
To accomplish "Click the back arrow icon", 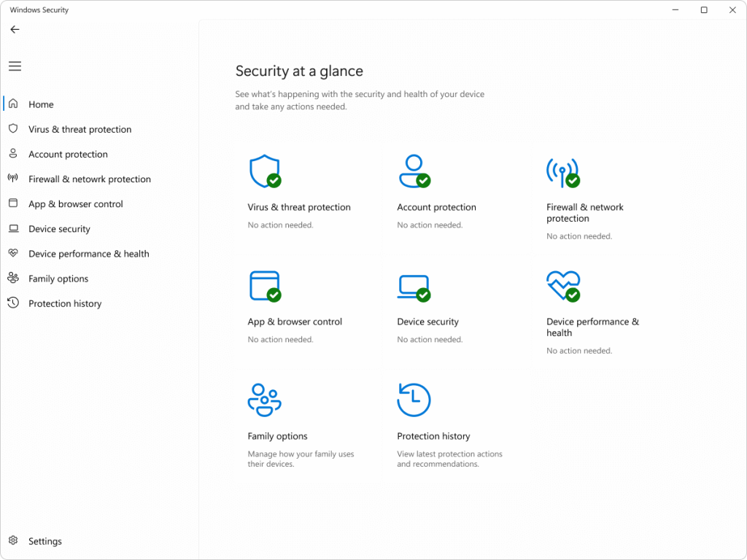I will (15, 29).
